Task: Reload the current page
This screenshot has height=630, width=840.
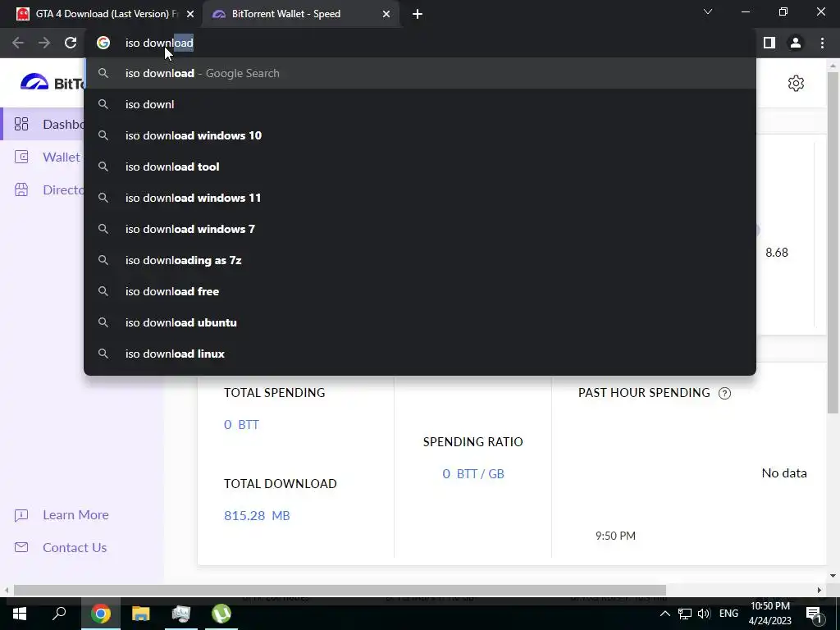Action: coord(71,43)
